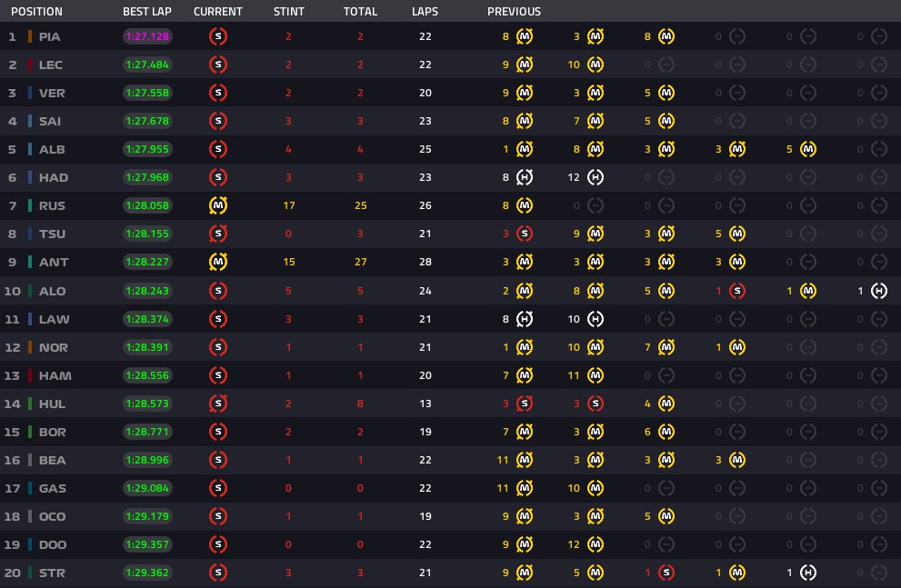The width and height of the screenshot is (901, 588).
Task: Click driver name HAM
Action: 55,375
